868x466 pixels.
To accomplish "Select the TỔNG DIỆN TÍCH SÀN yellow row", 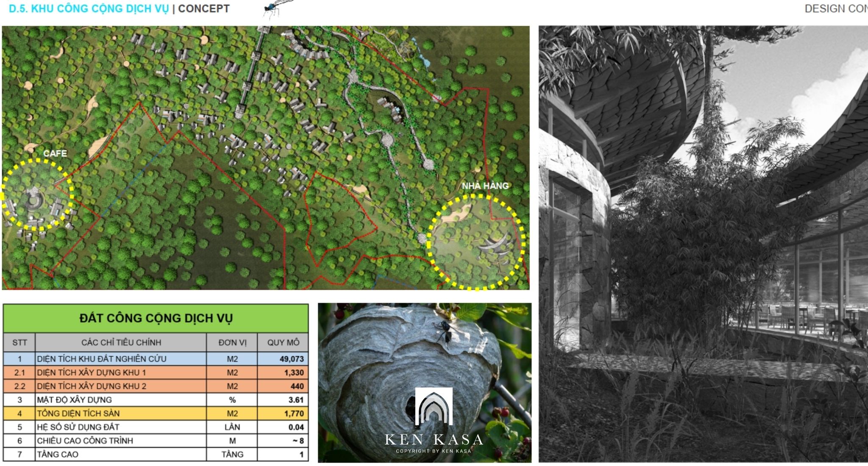I will tap(78, 413).
